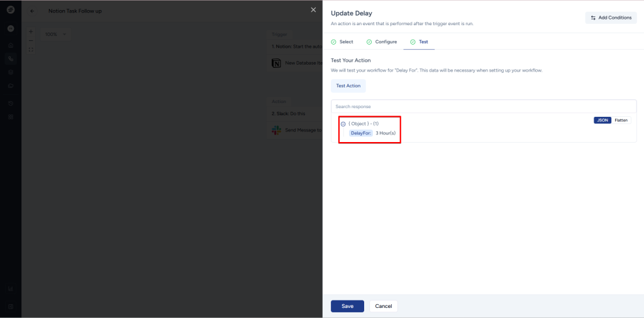Click the Test Action button
Image resolution: width=644 pixels, height=318 pixels.
tap(348, 85)
